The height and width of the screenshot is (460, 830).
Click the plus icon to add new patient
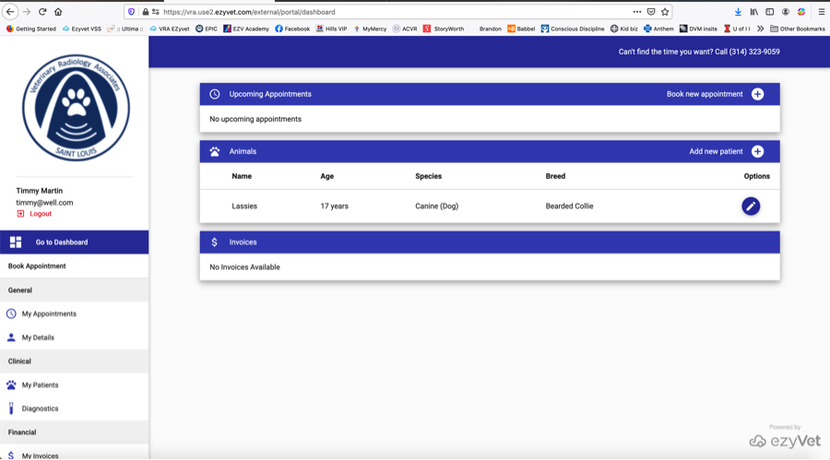pos(757,152)
